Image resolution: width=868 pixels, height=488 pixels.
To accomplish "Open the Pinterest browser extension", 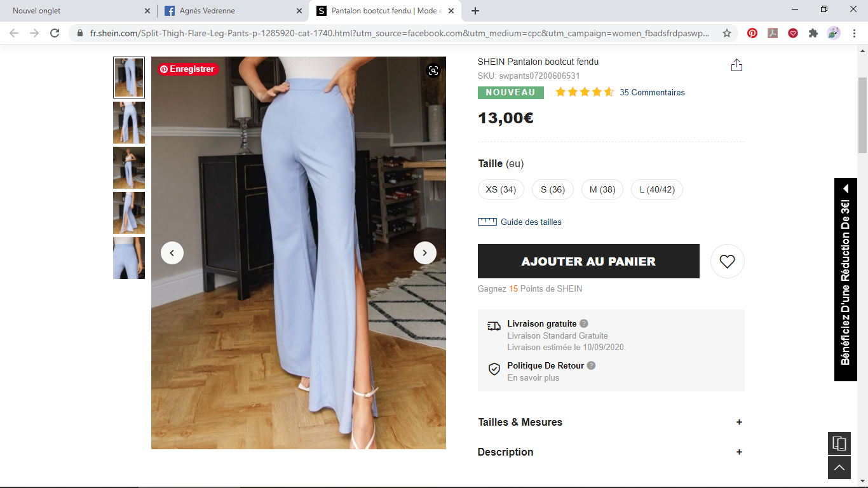I will click(x=752, y=33).
